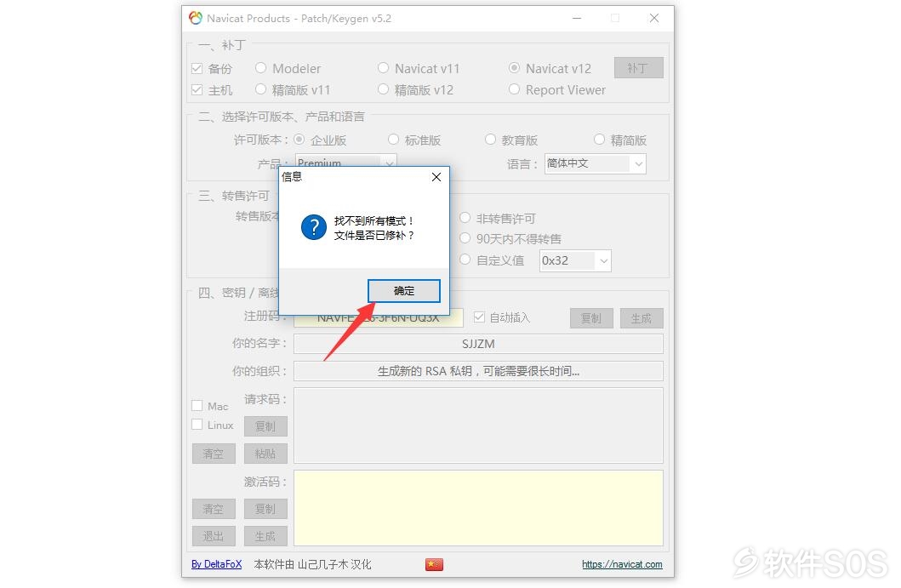This screenshot has height=588, width=901.
Task: Click 清空 beside the 请求码 request code box
Action: [214, 454]
